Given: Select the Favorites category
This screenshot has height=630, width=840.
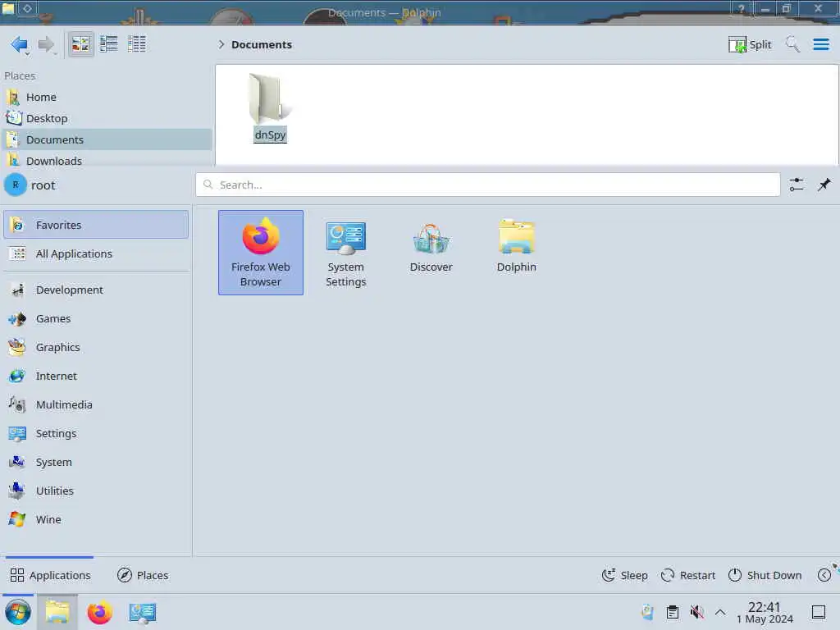Looking at the screenshot, I should [97, 225].
